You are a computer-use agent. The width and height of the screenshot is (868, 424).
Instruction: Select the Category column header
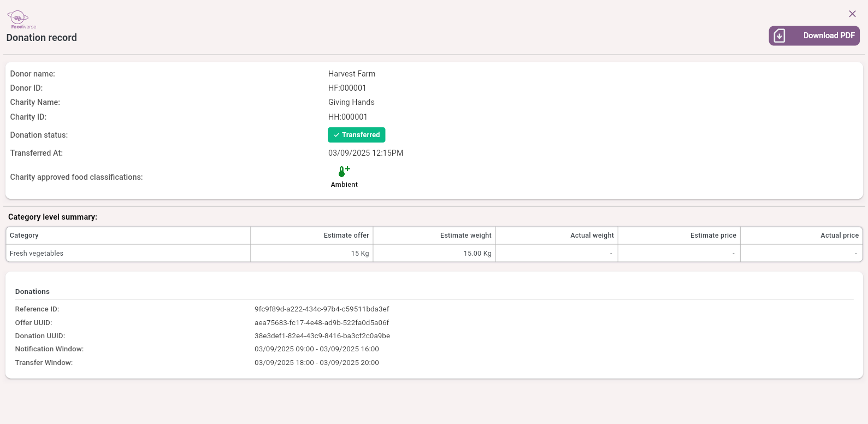(24, 235)
